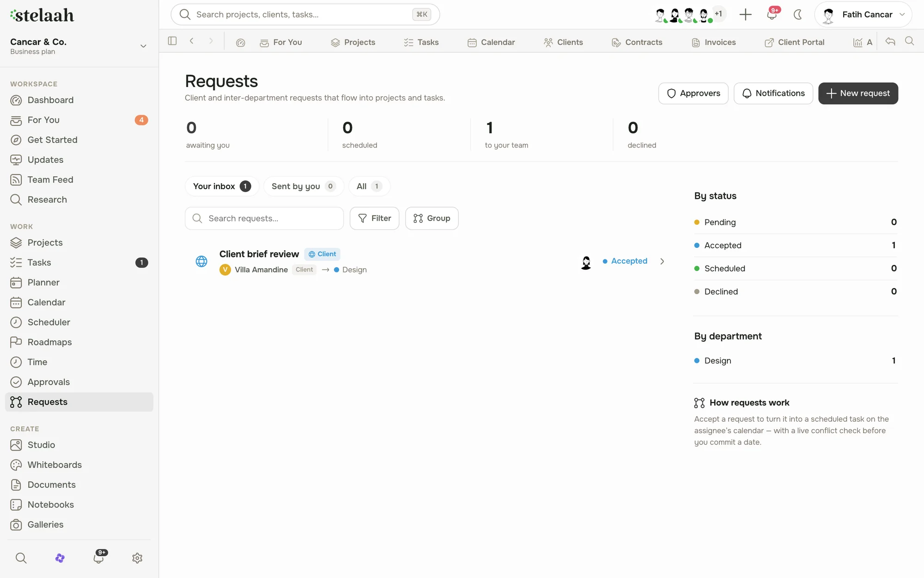Toggle the sidebar panel icon

click(172, 41)
